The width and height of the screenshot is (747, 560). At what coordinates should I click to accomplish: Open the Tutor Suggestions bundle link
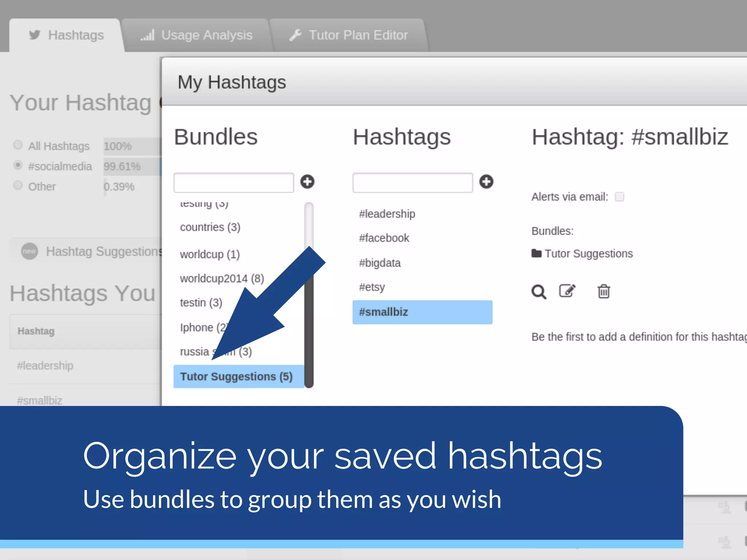(x=588, y=253)
